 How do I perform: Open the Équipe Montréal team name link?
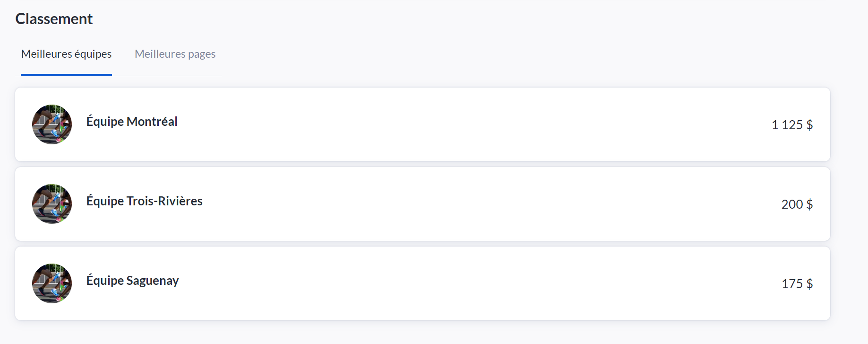132,122
